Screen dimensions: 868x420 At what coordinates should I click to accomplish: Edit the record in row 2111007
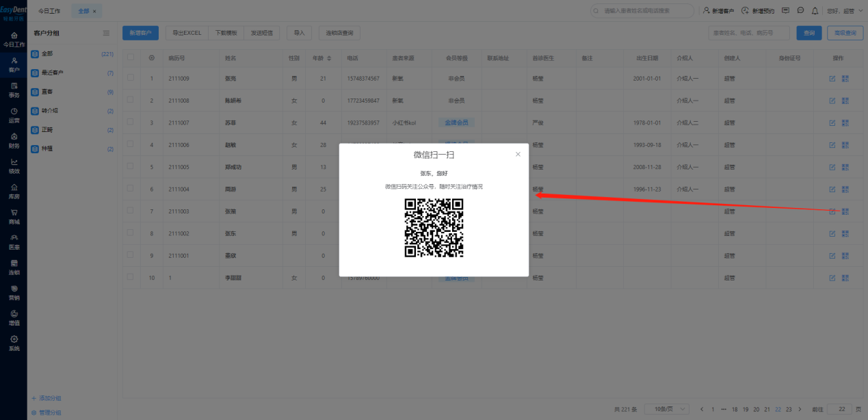(832, 123)
